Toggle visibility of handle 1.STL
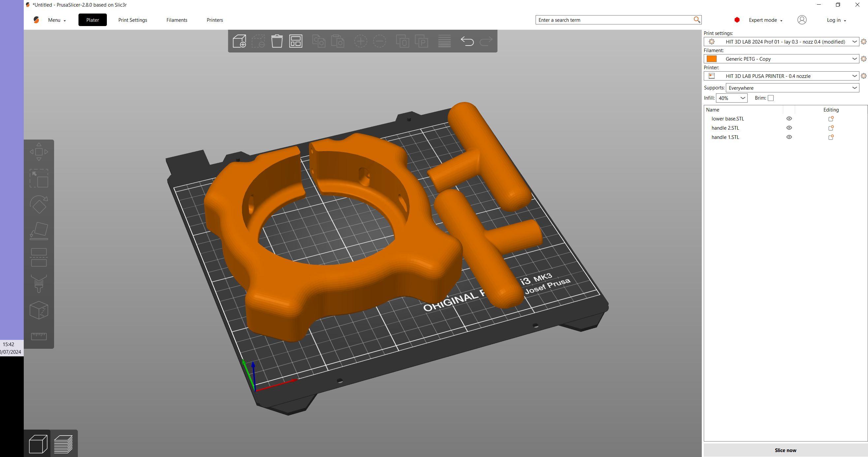 [x=789, y=137]
